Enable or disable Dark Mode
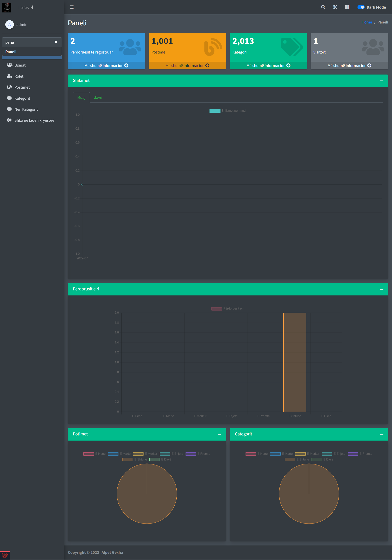Screen dimensions: 392x560 click(x=361, y=7)
